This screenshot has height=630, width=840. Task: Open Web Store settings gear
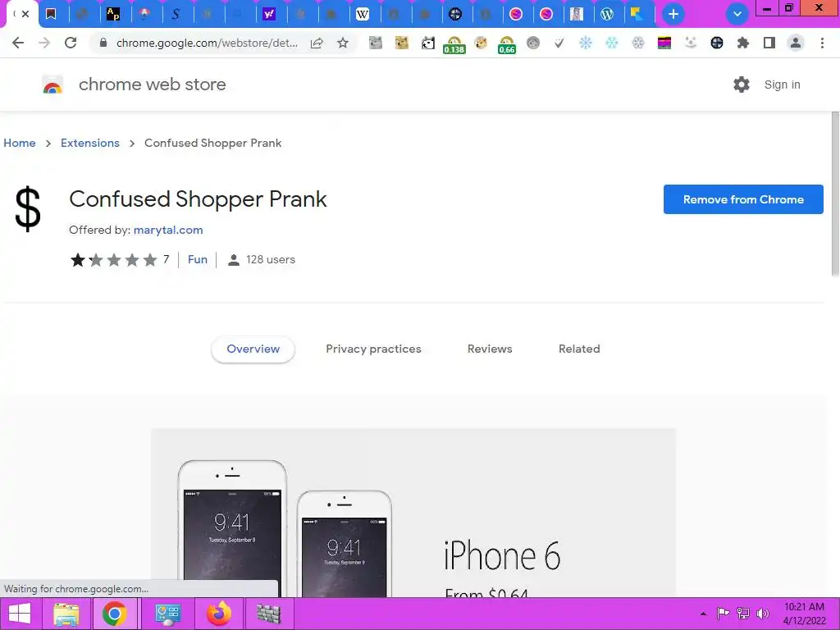(x=742, y=84)
